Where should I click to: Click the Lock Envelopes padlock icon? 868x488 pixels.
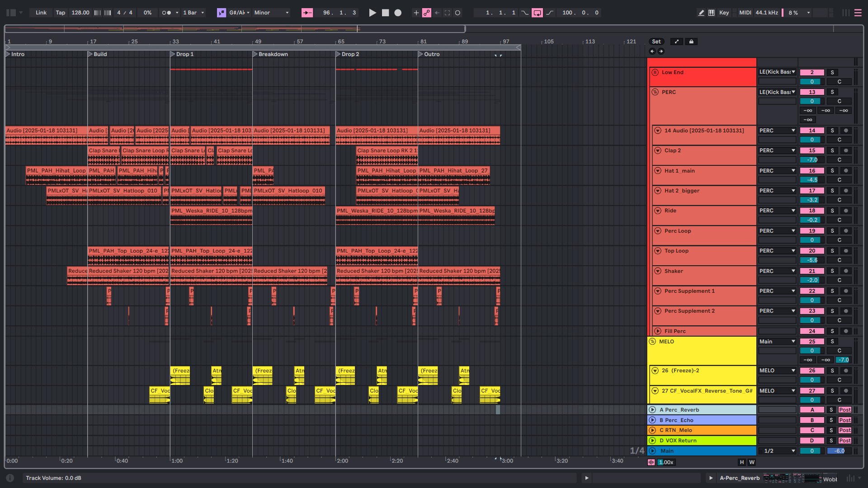tap(691, 42)
